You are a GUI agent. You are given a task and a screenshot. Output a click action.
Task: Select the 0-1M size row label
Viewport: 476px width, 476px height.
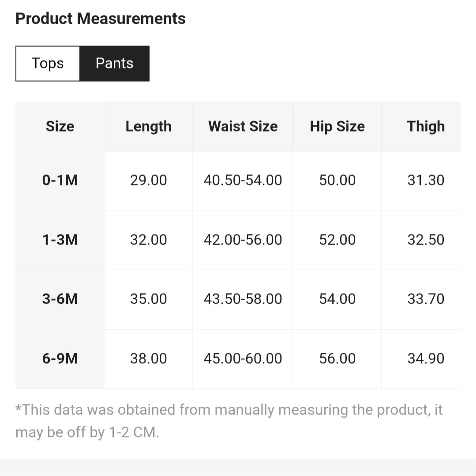(60, 180)
